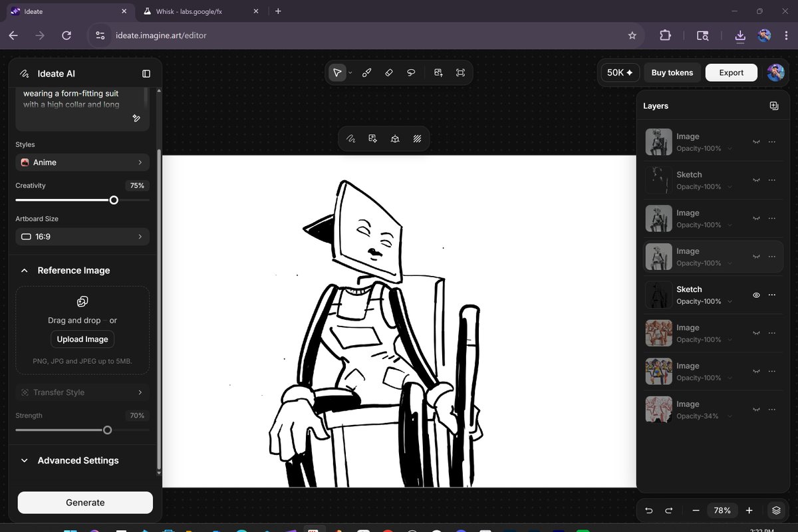The height and width of the screenshot is (532, 798).
Task: Show the Image layer with 34% opacity
Action: coord(756,409)
